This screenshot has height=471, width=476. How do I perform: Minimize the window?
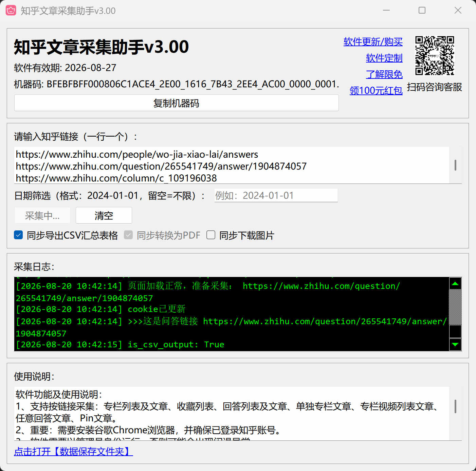click(x=386, y=11)
